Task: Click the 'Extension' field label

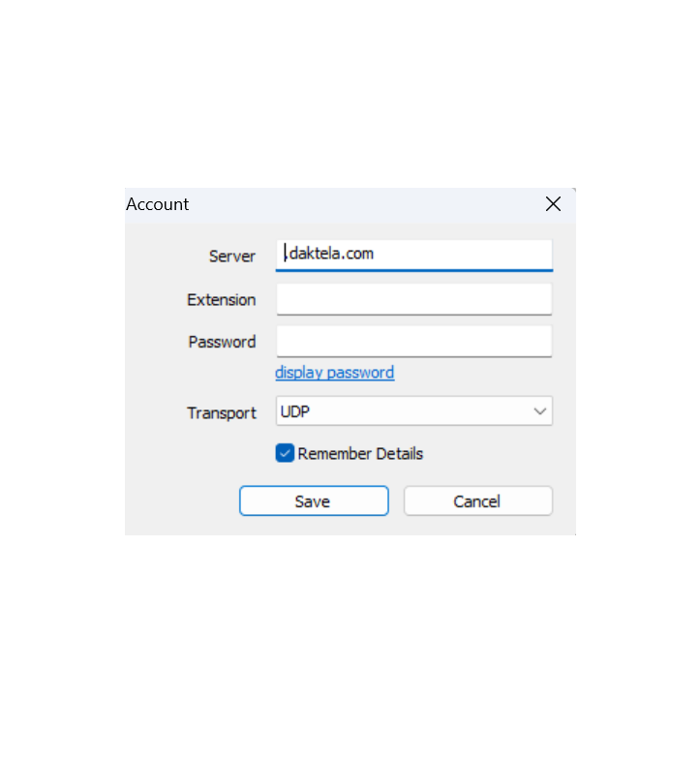Action: [x=222, y=300]
